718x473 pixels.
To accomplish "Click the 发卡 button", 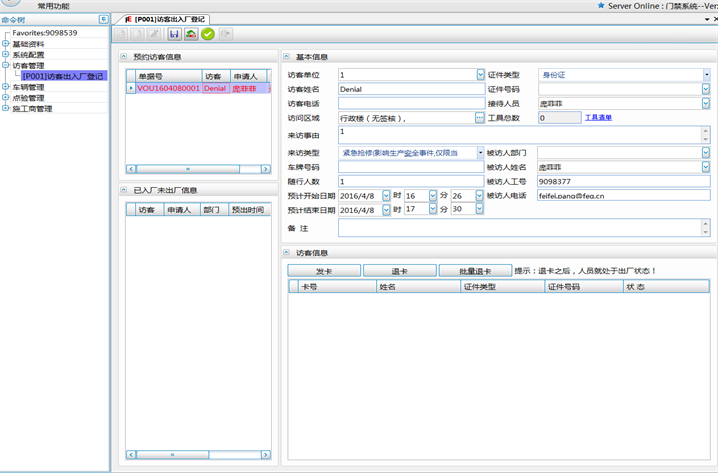I will pos(323,271).
